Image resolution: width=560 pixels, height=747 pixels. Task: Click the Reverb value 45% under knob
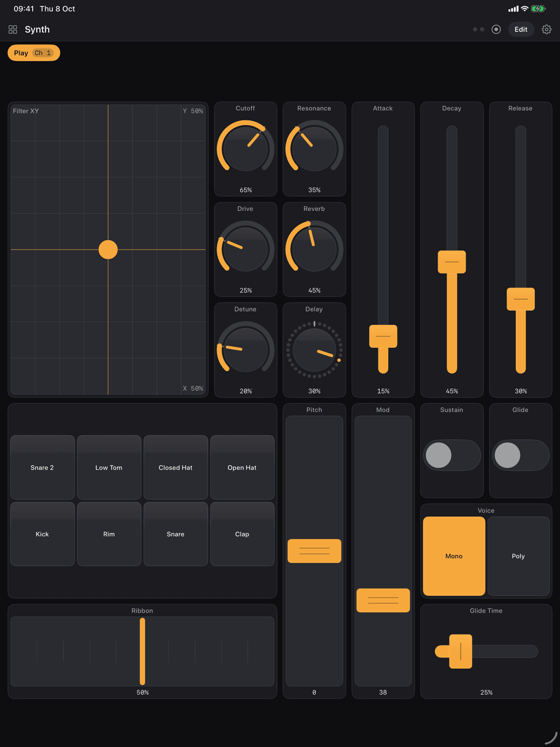click(x=314, y=290)
